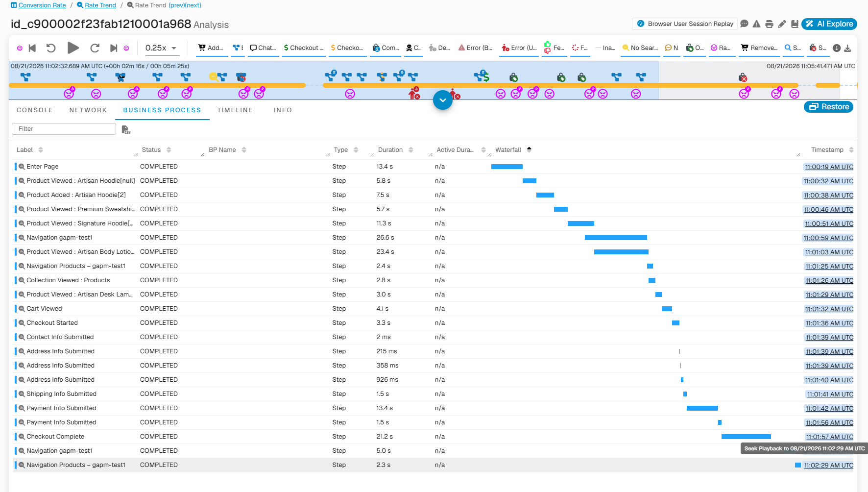
Task: Seek playback to the 11:00:19 AM UTC timestamp
Action: point(829,167)
